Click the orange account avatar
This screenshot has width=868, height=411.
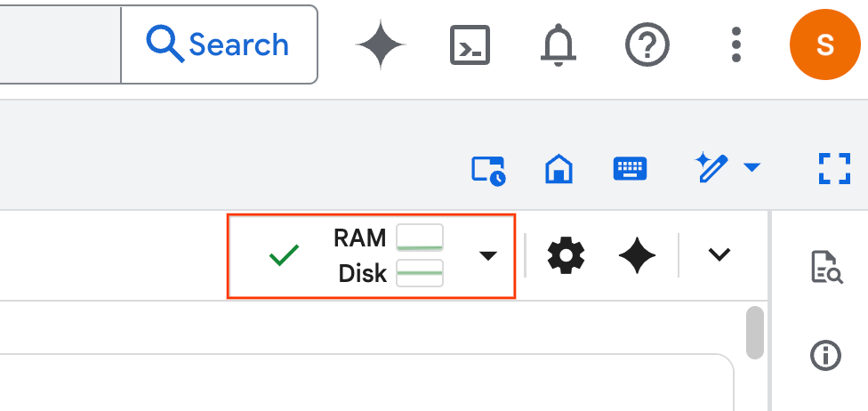tap(824, 44)
